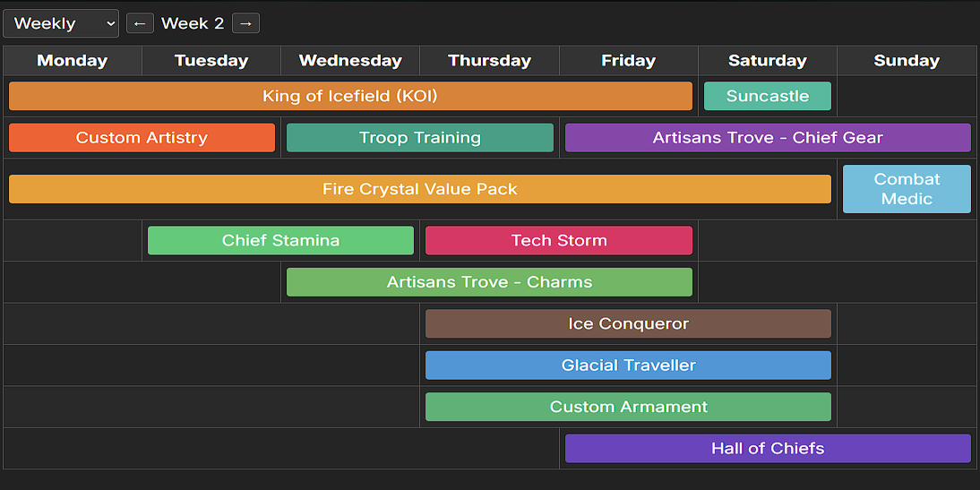Click the Custom Armament event
The height and width of the screenshot is (490, 980).
(628, 407)
